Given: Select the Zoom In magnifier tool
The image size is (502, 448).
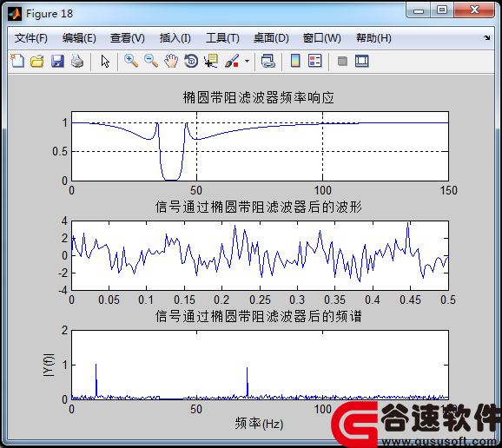Looking at the screenshot, I should click(131, 61).
